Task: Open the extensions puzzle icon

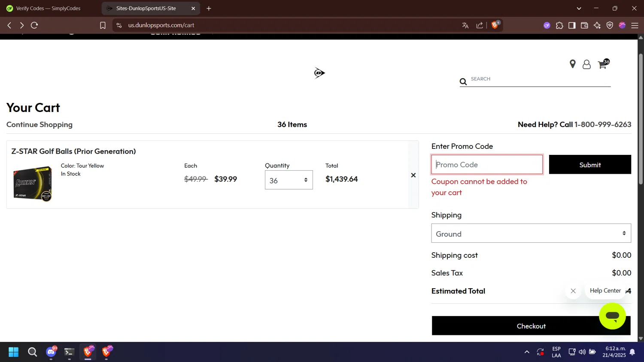Action: [559, 25]
